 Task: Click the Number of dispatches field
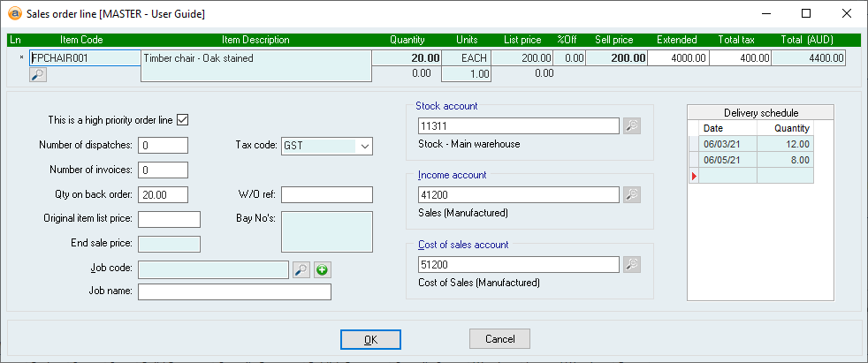coord(163,146)
